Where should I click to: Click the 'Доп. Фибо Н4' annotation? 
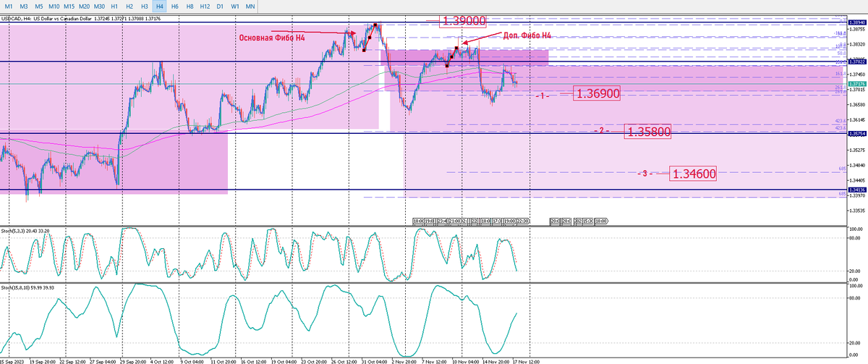click(526, 35)
